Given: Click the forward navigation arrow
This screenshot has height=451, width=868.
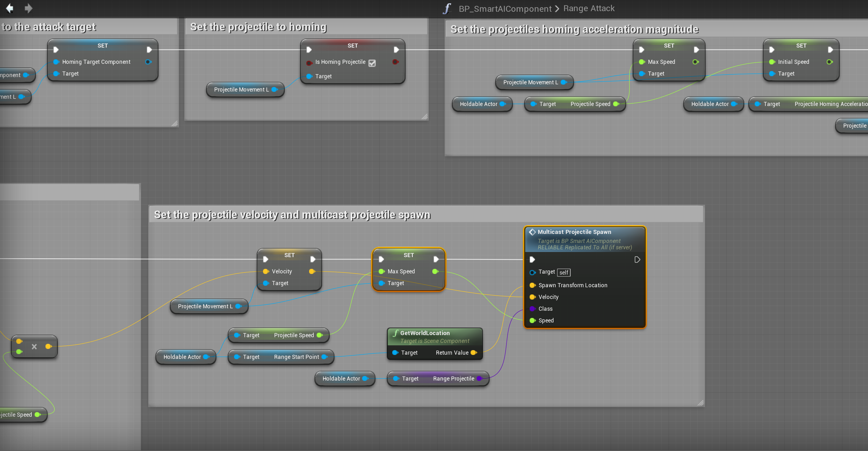Looking at the screenshot, I should [29, 8].
